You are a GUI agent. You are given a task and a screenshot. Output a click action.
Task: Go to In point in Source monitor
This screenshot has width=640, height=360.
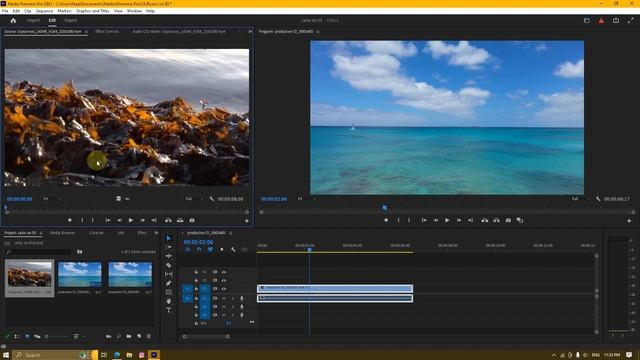[x=108, y=220]
